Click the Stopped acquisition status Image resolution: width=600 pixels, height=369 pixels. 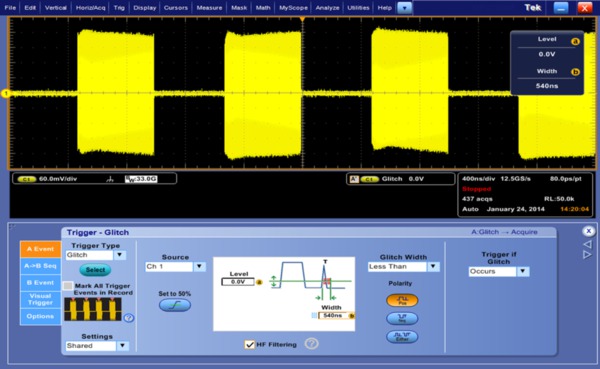click(476, 189)
